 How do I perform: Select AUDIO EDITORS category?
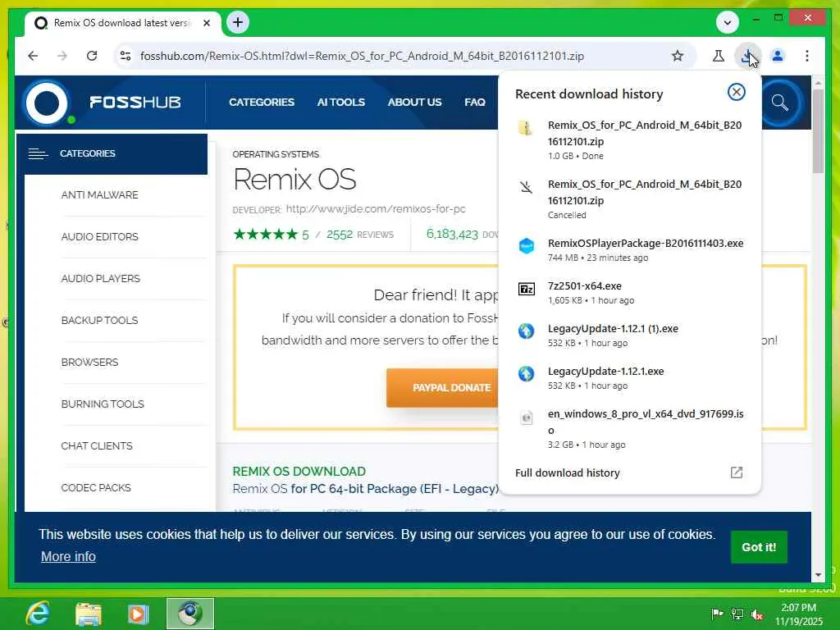coord(99,237)
